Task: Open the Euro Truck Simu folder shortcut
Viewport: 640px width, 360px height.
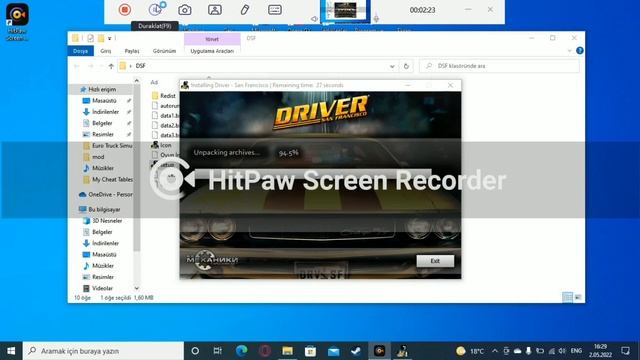Action: (x=112, y=146)
